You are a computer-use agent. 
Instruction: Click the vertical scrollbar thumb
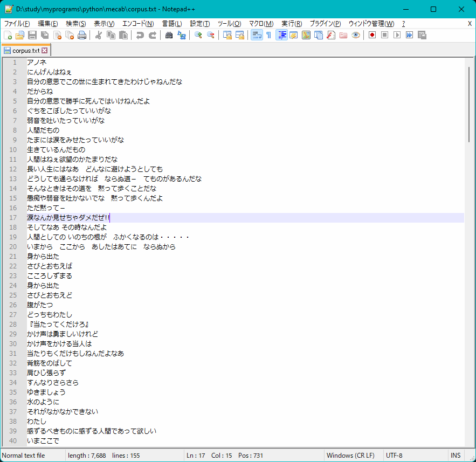(x=468, y=105)
